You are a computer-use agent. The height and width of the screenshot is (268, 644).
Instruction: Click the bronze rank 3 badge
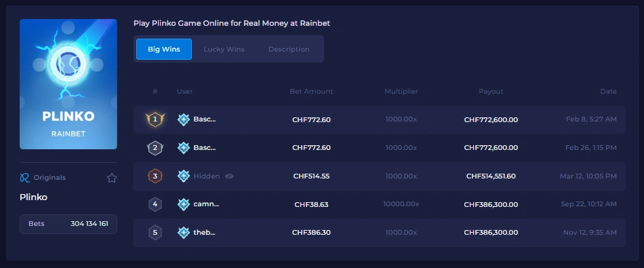click(x=155, y=176)
